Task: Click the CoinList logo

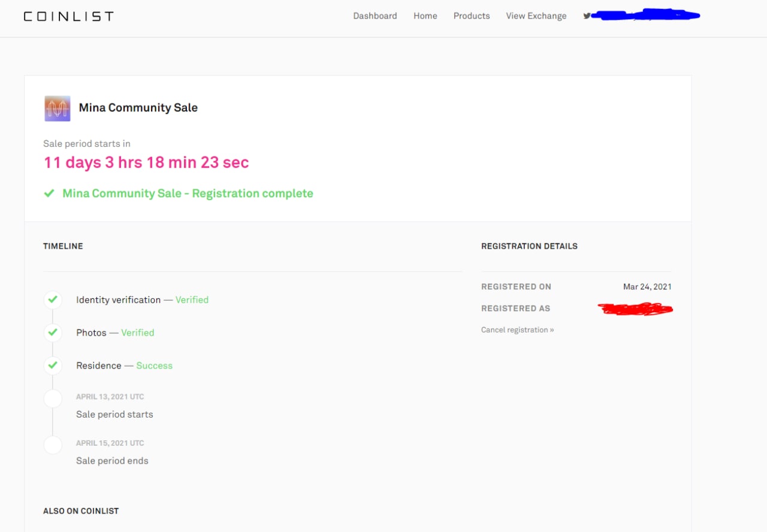Action: point(68,16)
